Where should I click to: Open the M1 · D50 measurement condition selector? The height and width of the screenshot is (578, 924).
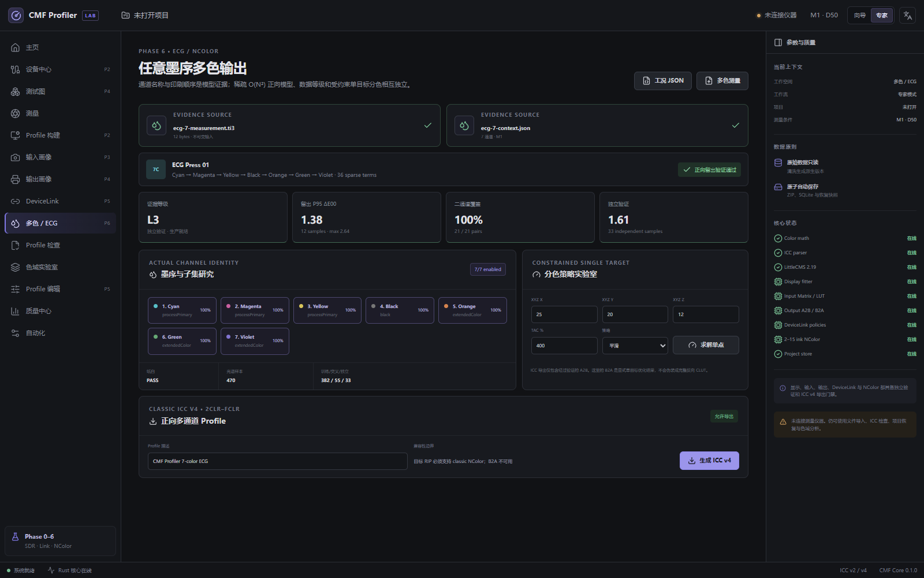(824, 16)
